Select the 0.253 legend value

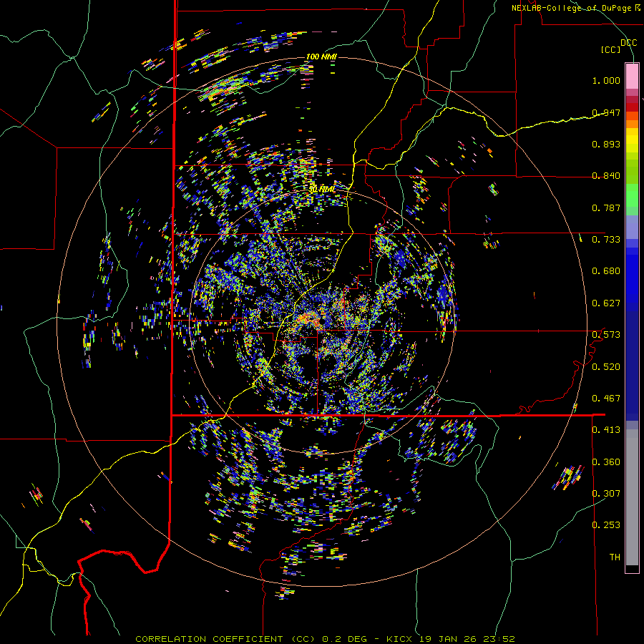point(606,525)
